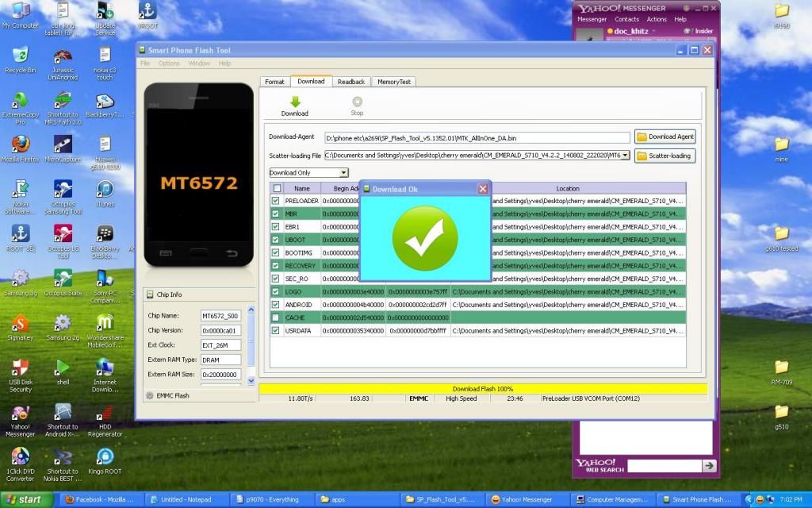Open the Scatter-loading File path dropdown
This screenshot has height=508, width=812.
point(626,156)
